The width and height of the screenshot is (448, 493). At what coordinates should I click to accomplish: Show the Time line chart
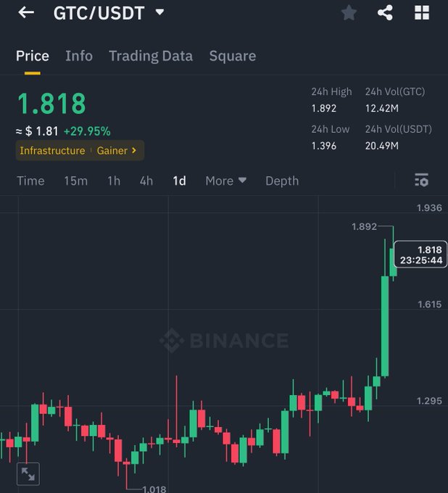[30, 181]
